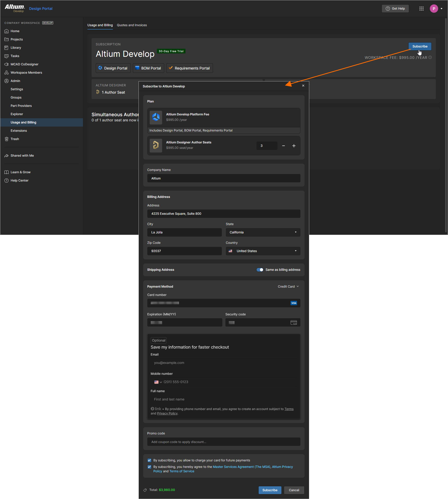Viewport: 448px width, 499px height.
Task: Toggle Same as billing address switch
Action: (x=260, y=270)
